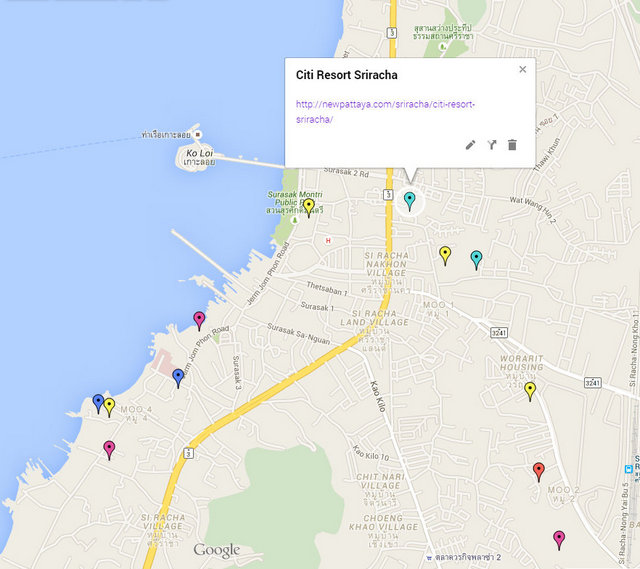Click the market cart icon at bottom
The height and width of the screenshot is (569, 640).
coord(428,558)
